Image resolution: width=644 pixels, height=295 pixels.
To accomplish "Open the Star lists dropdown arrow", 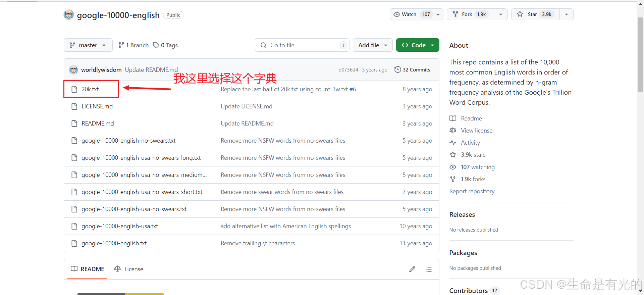I will [x=567, y=14].
